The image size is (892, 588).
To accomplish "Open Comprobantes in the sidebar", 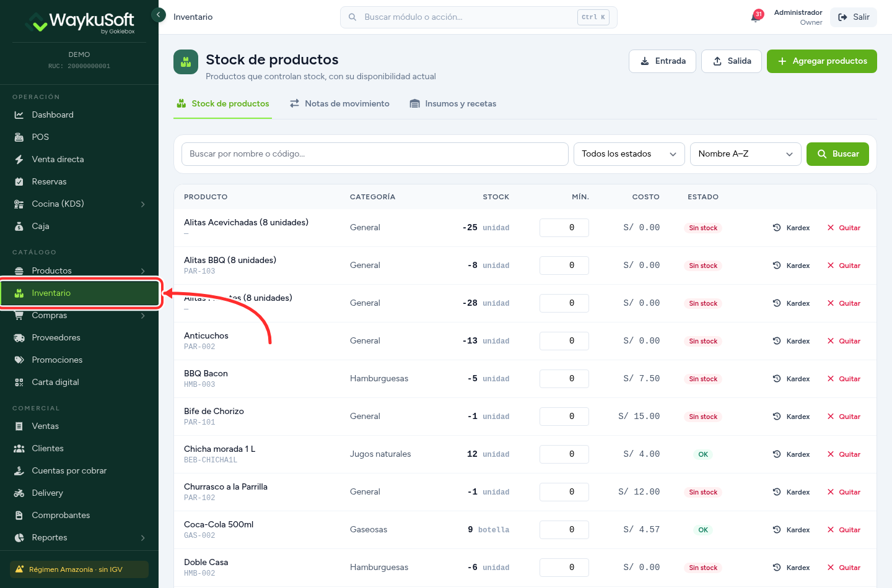I will (79, 515).
